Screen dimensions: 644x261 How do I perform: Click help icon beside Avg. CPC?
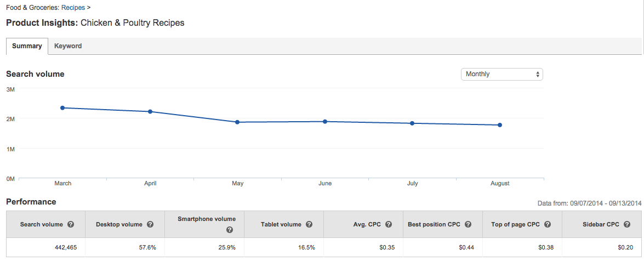click(389, 224)
